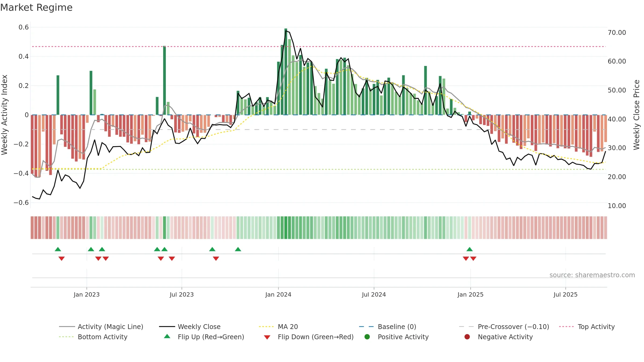Toggle Flip Down (Green→Red) legend entry

click(x=309, y=337)
